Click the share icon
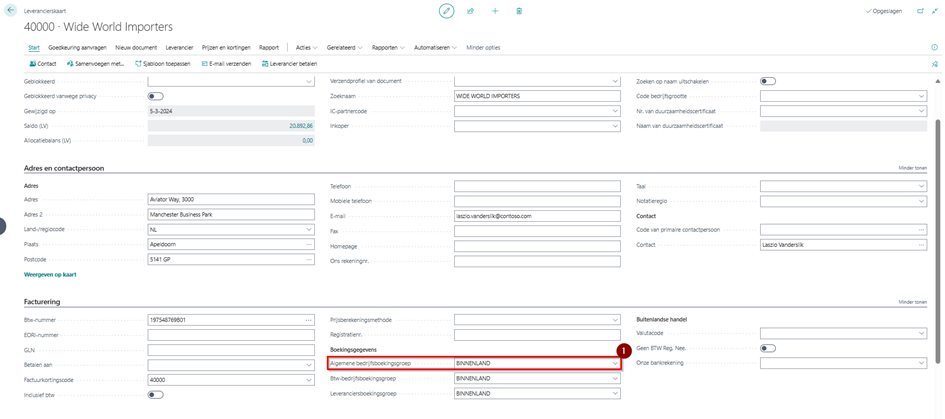The width and height of the screenshot is (945, 419). pos(470,11)
